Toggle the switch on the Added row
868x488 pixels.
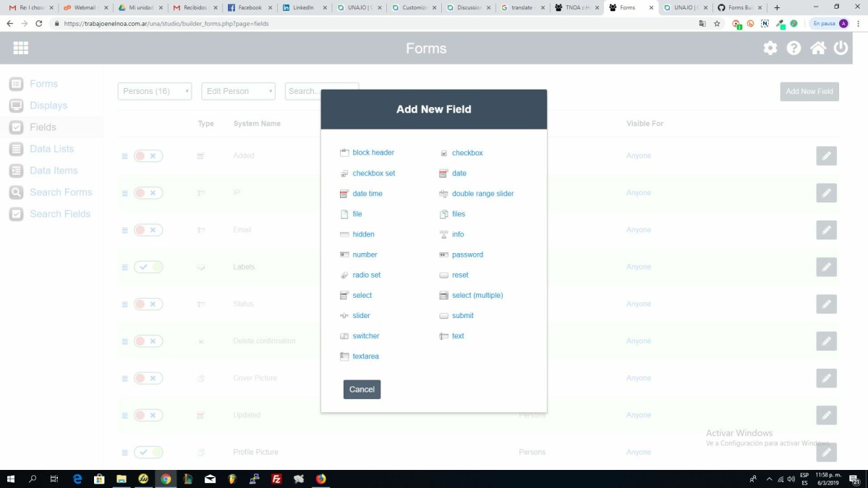click(148, 156)
